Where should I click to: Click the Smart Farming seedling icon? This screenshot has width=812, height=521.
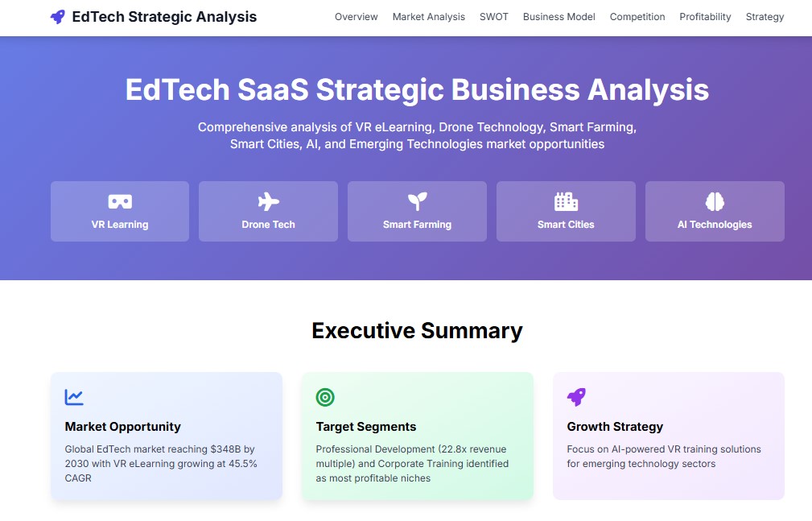tap(417, 201)
